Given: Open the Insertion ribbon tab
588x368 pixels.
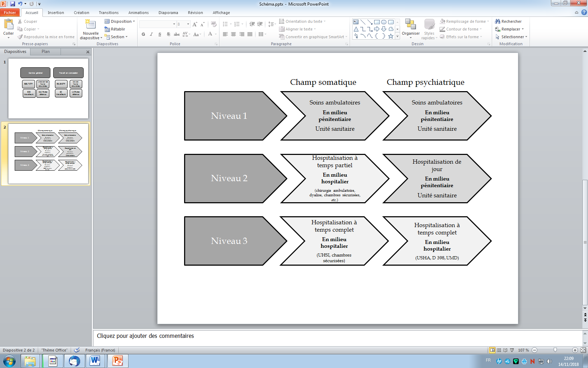Looking at the screenshot, I should 56,13.
